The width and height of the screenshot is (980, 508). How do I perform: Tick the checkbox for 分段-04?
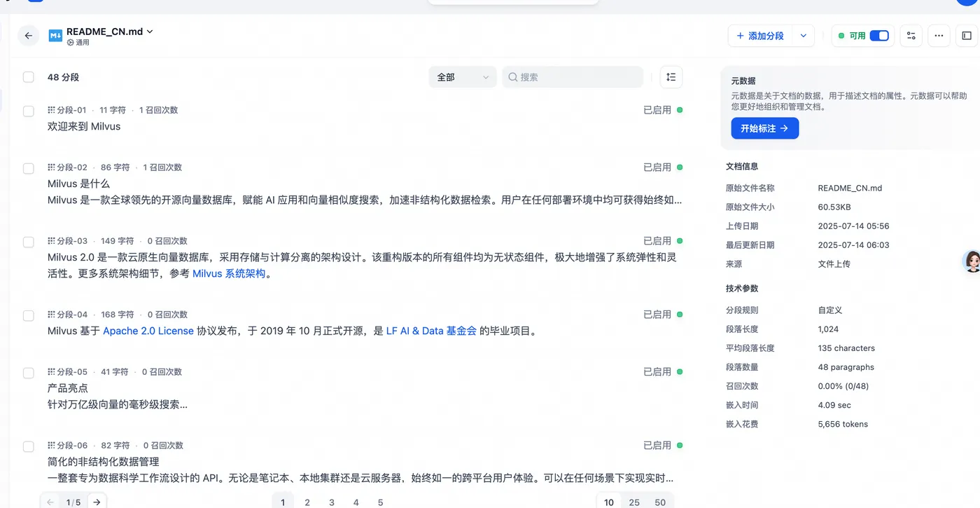29,315
